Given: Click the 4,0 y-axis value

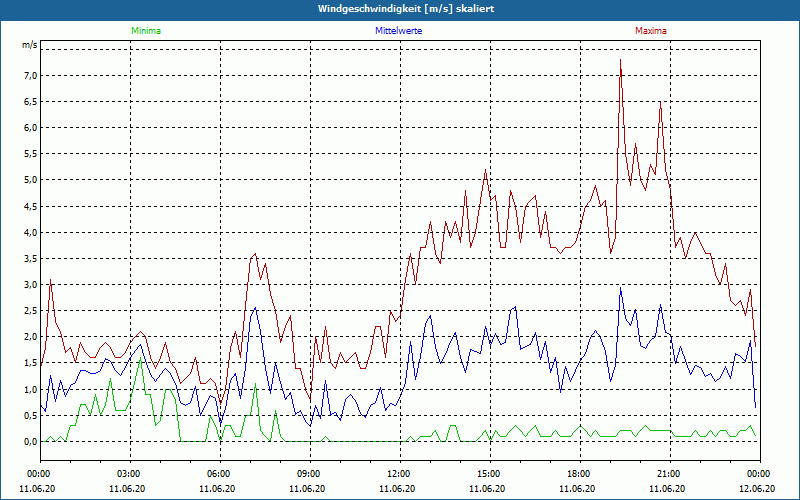Looking at the screenshot, I should [31, 233].
